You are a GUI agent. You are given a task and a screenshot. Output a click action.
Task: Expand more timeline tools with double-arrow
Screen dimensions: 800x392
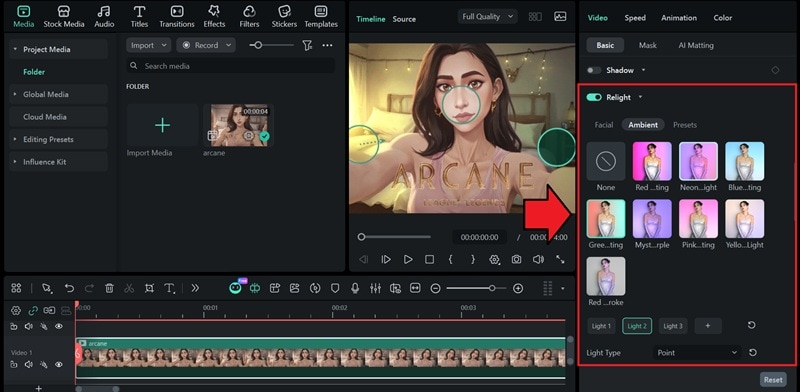coord(195,288)
